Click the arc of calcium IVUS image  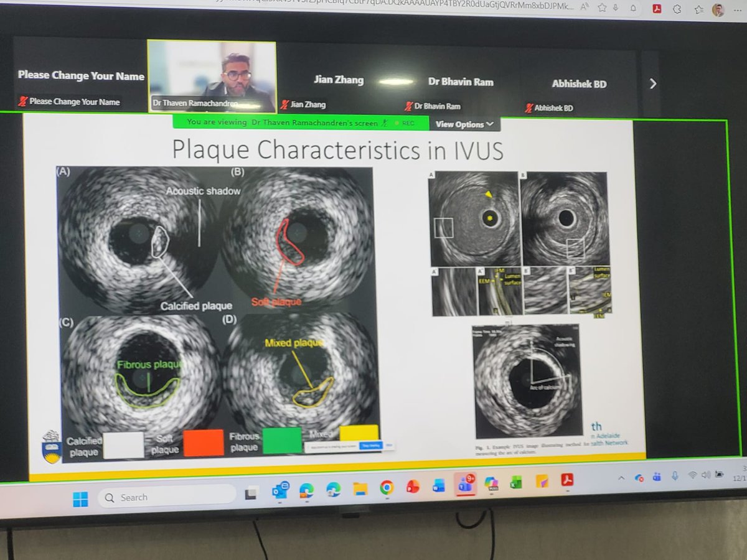pos(527,380)
